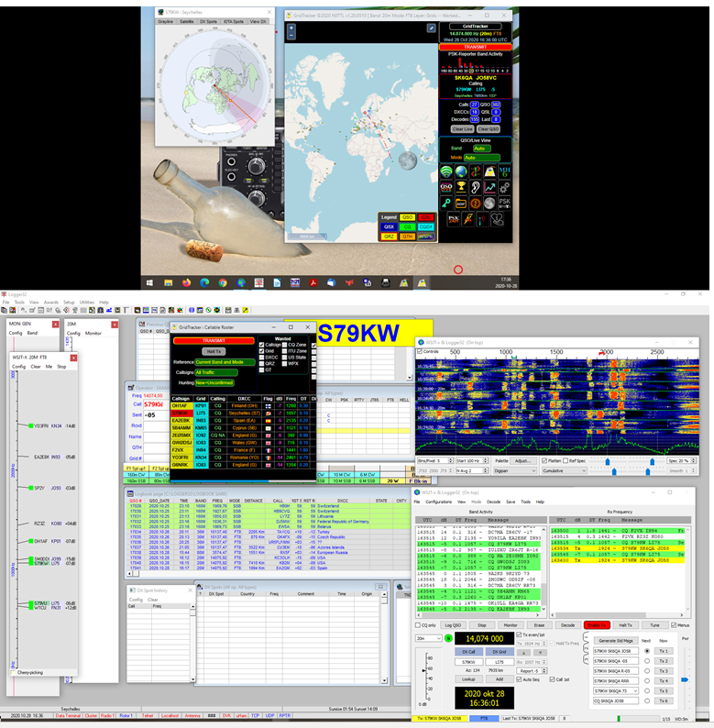This screenshot has height=728, width=714.
Task: Click the blue info circle toolbar icon in Logger32
Action: pyautogui.click(x=192, y=310)
